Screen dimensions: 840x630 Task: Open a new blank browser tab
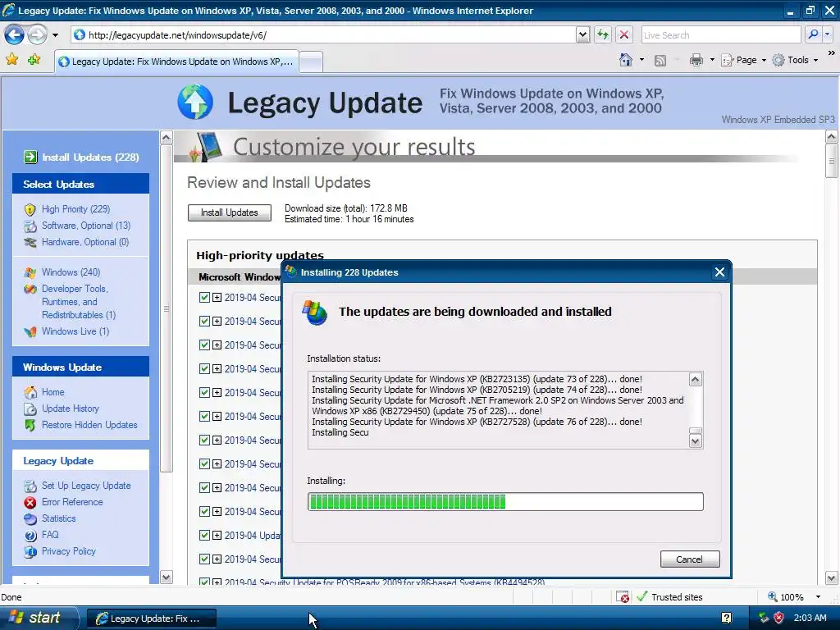coord(311,62)
